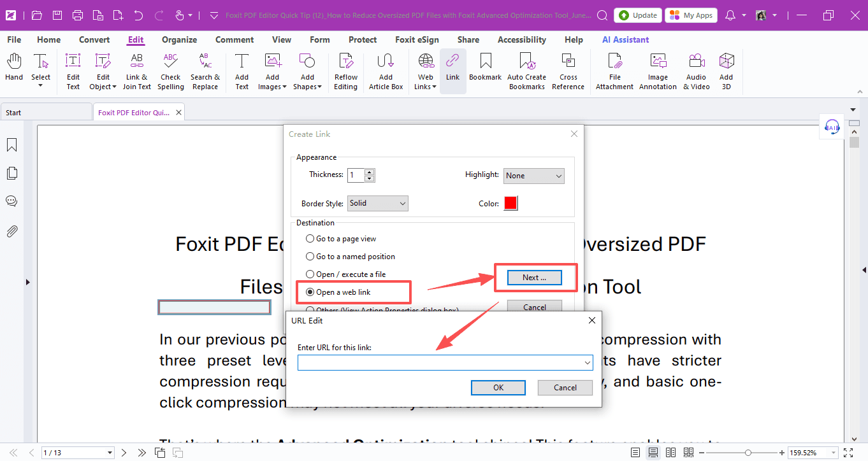Screen dimensions: 868x461
Task: Go to the next page
Action: (124, 453)
